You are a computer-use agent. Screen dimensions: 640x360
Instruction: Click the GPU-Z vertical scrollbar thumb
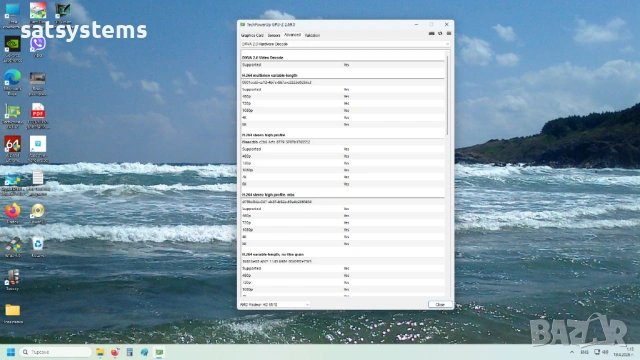point(448,95)
